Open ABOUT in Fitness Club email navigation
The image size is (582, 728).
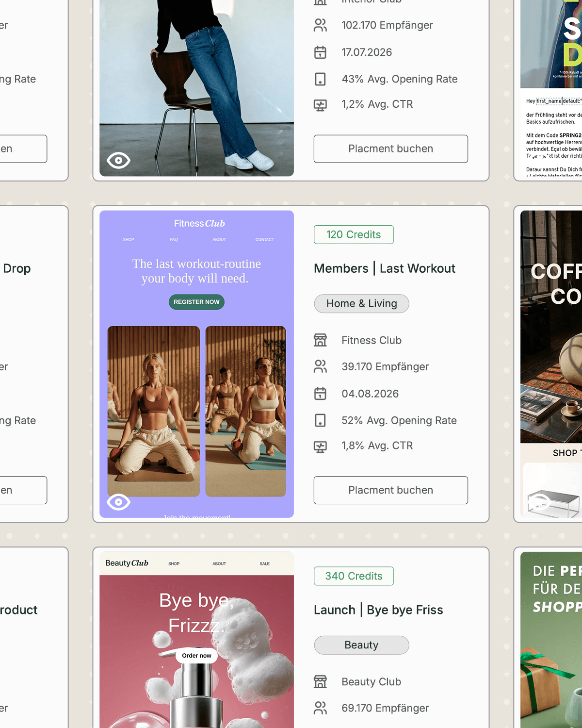tap(219, 240)
